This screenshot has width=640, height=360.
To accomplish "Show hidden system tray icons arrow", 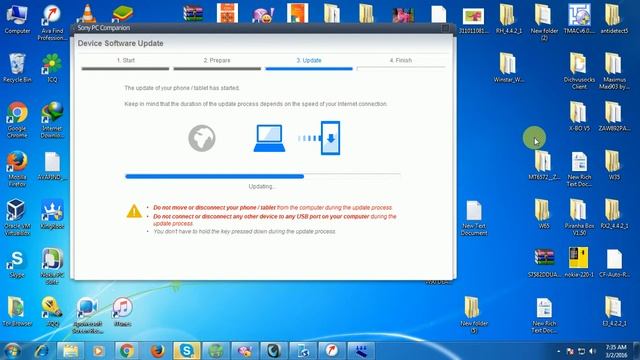I will coord(558,351).
